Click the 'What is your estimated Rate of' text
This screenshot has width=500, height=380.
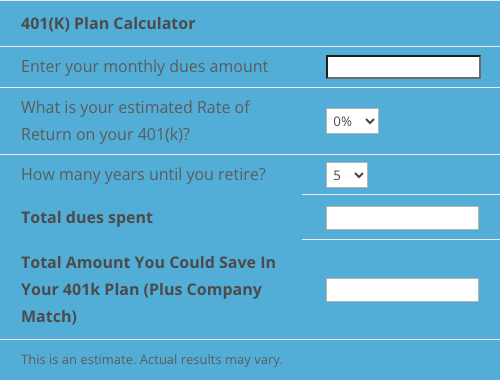click(x=135, y=107)
